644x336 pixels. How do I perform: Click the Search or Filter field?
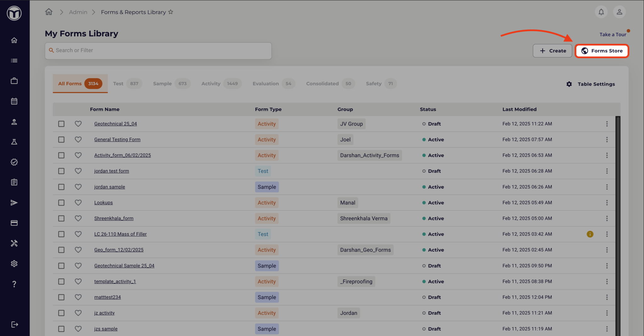pos(158,50)
